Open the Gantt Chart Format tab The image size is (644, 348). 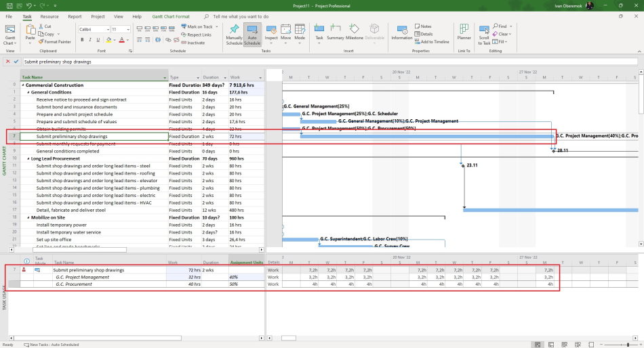pos(171,16)
